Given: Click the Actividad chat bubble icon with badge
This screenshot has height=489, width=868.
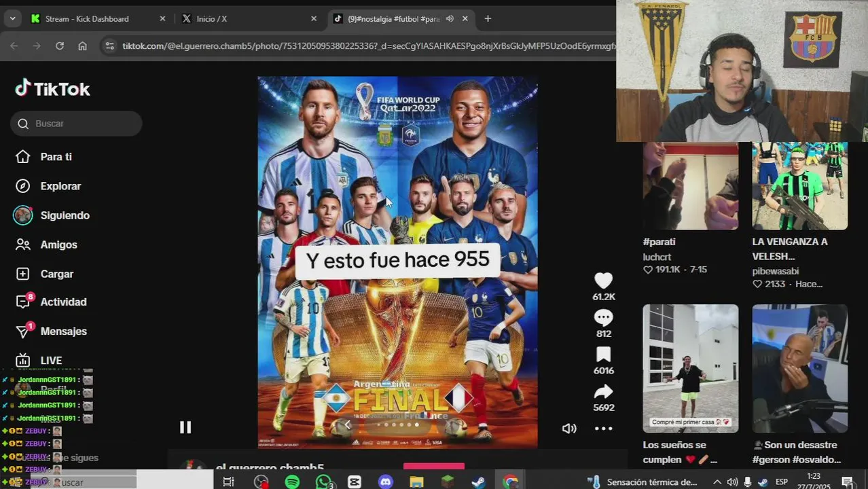Looking at the screenshot, I should [x=23, y=302].
